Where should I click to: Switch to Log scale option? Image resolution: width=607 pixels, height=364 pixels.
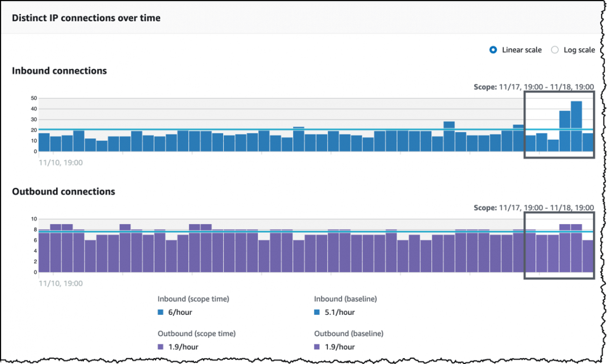pyautogui.click(x=555, y=50)
